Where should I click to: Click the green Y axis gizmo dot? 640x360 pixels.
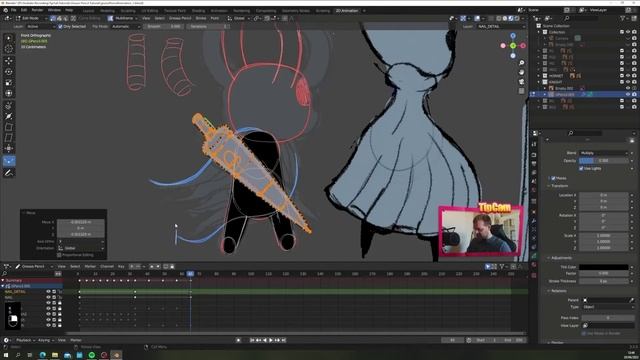[x=513, y=46]
